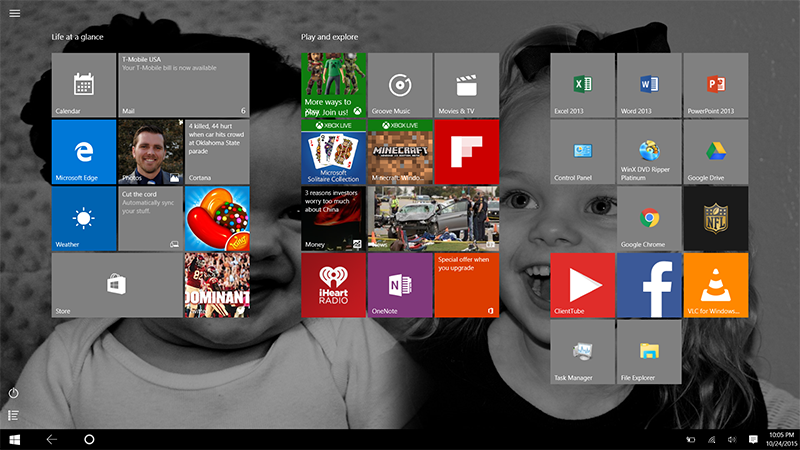The height and width of the screenshot is (450, 800).
Task: Launch Minecraft Windows 10 tile
Action: pyautogui.click(x=400, y=152)
